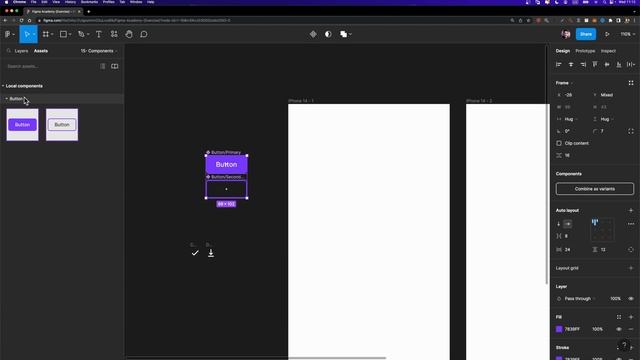Select horizontal auto layout direction

[568, 224]
